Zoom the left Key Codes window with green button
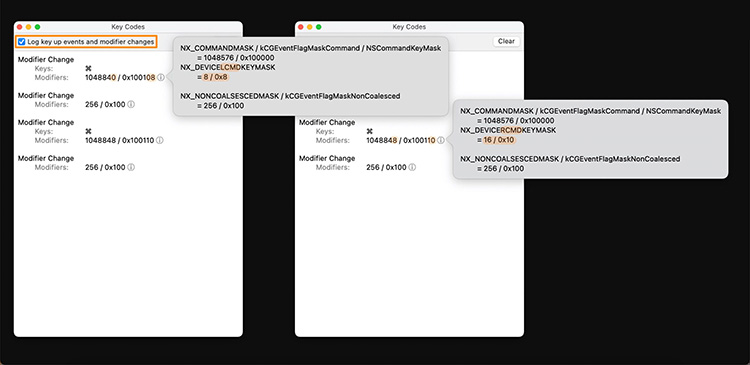 38,27
